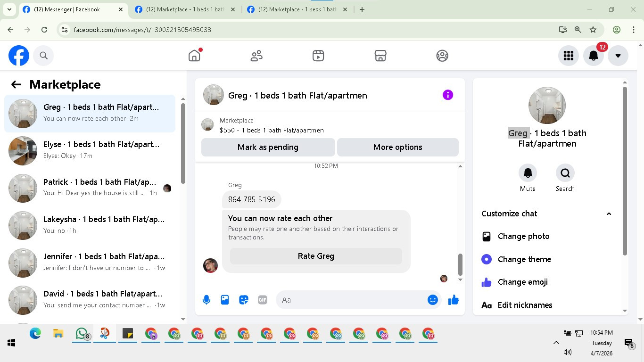This screenshot has width=644, height=362.
Task: Click the browser back arrow
Action: point(10,30)
